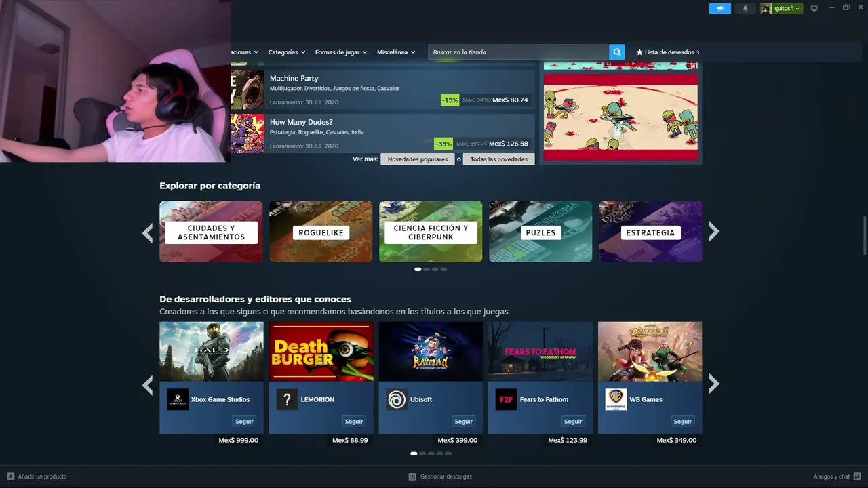Open the Halo game banner
Screen dimensions: 868x488
pyautogui.click(x=212, y=352)
